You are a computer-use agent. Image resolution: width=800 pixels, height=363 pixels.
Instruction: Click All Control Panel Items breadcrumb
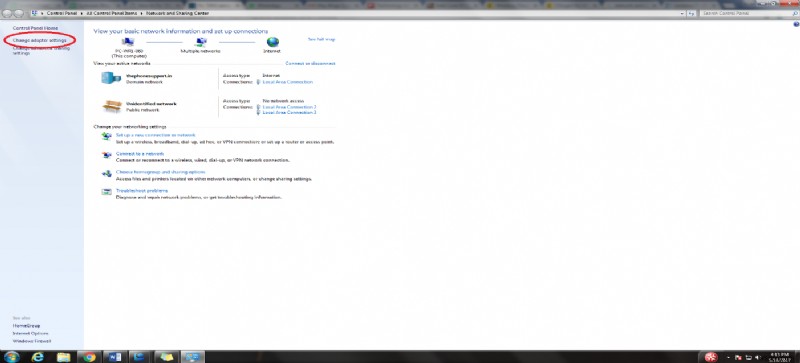click(x=112, y=13)
